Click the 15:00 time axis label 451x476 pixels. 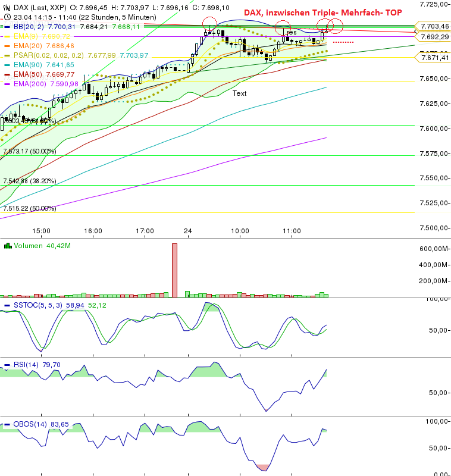(x=41, y=231)
